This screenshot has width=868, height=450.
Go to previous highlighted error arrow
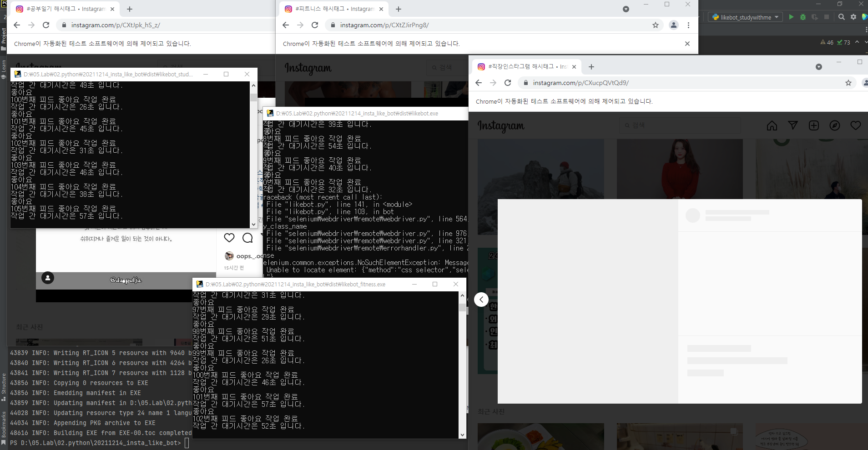(x=857, y=42)
